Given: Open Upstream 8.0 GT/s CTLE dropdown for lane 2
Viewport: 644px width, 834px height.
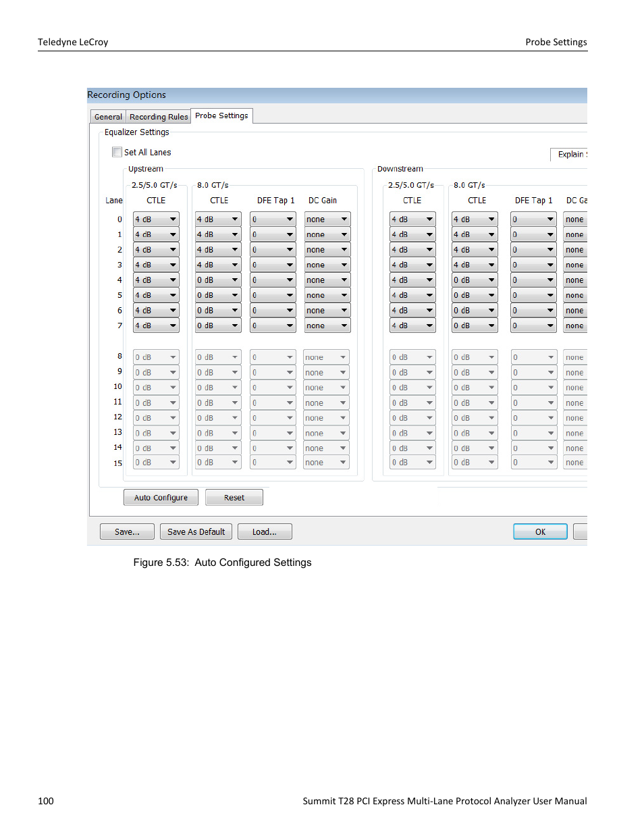Looking at the screenshot, I should click(218, 250).
